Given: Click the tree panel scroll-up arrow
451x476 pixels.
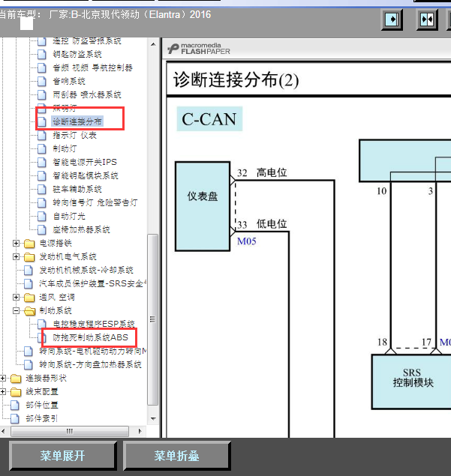Looking at the screenshot, I should 153,45.
